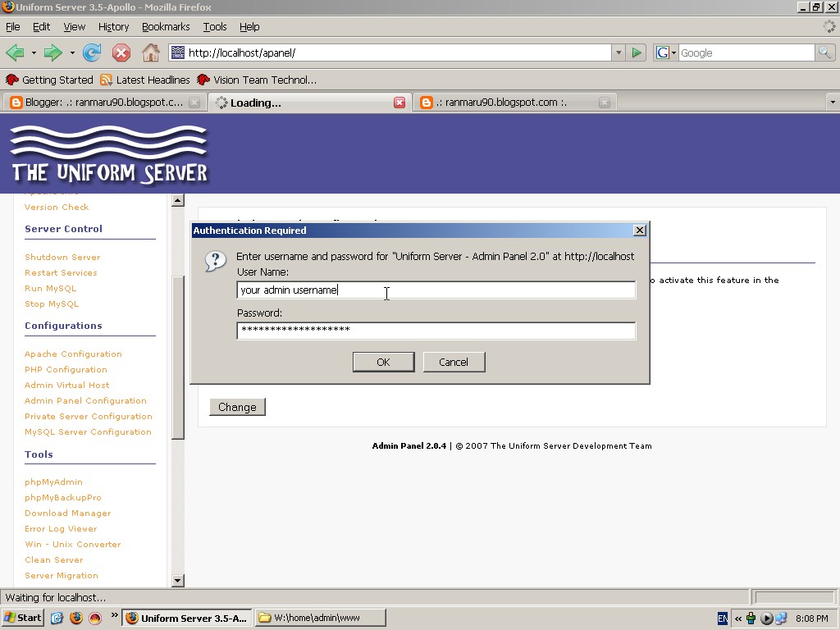Expand quick launch overflow chevron
Image resolution: width=840 pixels, height=630 pixels.
tap(114, 615)
